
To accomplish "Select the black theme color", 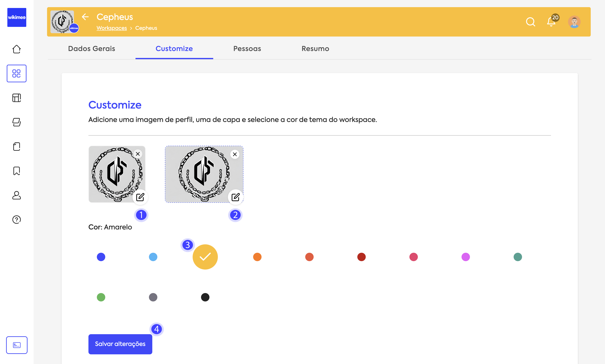I will (x=205, y=297).
